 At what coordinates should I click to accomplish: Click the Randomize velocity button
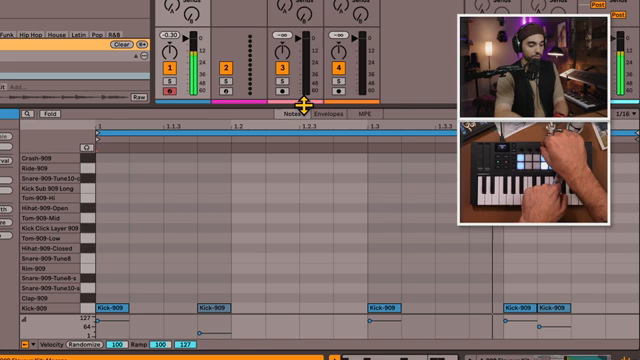point(84,344)
